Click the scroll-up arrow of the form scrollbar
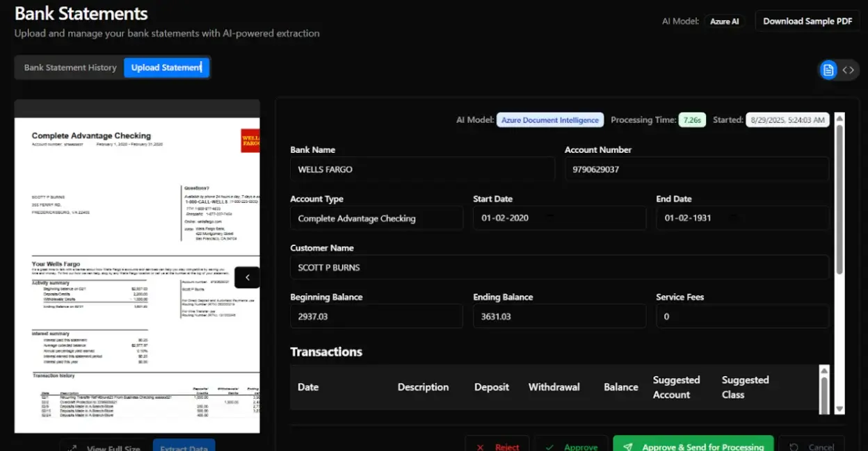Image resolution: width=868 pixels, height=451 pixels. pyautogui.click(x=839, y=118)
